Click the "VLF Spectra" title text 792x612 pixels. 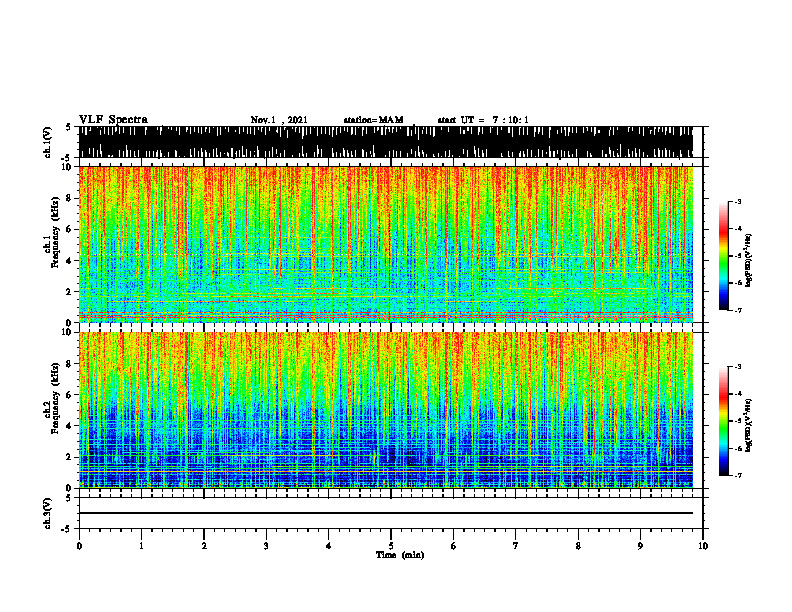[113, 119]
